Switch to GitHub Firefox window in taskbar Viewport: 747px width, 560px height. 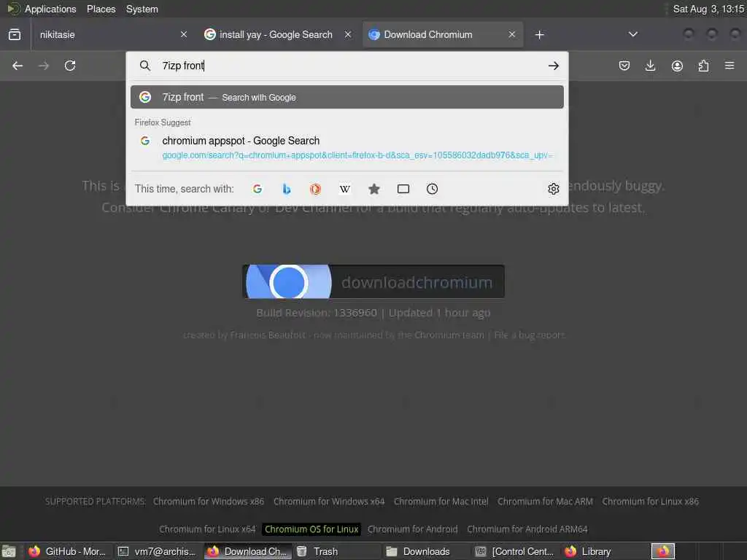67,551
